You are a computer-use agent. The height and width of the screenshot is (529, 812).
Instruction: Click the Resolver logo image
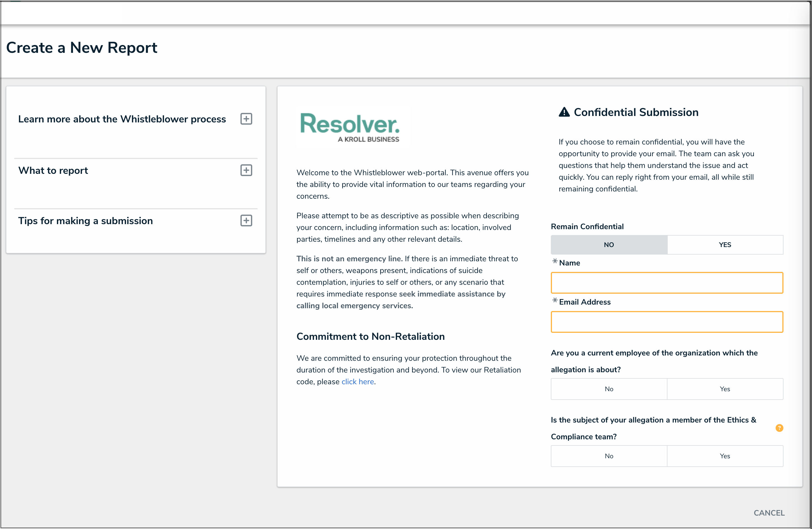tap(350, 127)
